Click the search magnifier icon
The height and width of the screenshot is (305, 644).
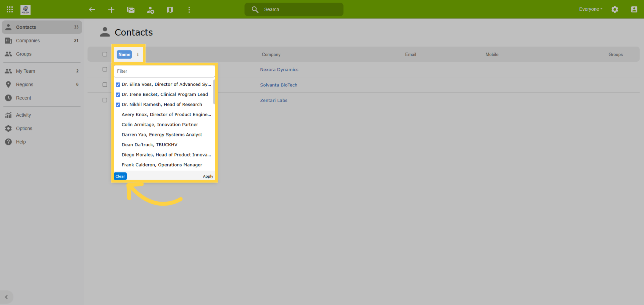coord(255,10)
